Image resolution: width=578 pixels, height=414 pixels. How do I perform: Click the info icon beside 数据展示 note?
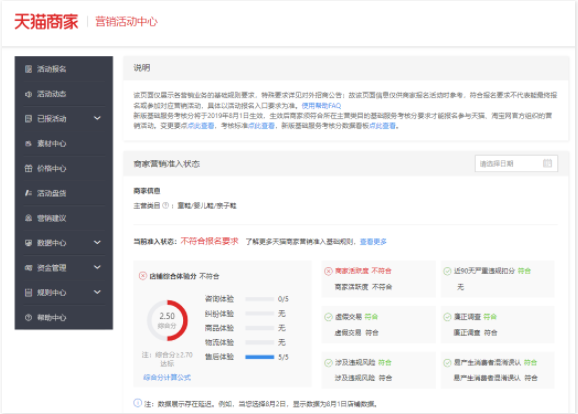(137, 403)
